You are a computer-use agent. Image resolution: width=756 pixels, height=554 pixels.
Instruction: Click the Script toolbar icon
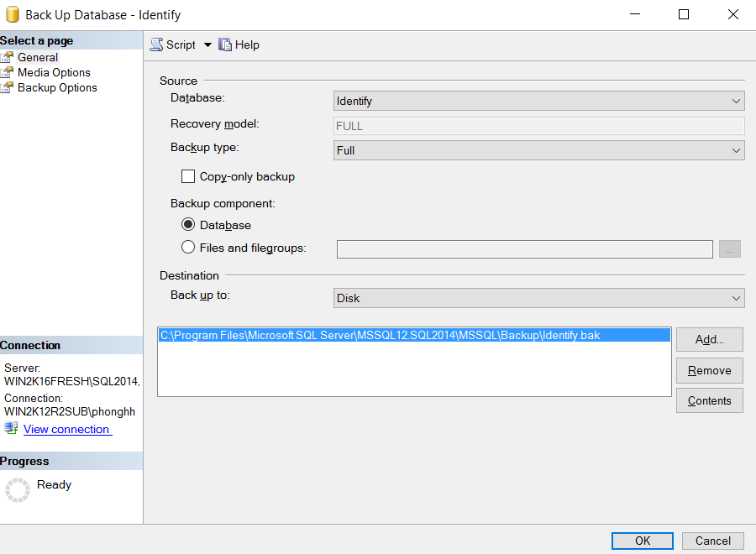[x=157, y=45]
